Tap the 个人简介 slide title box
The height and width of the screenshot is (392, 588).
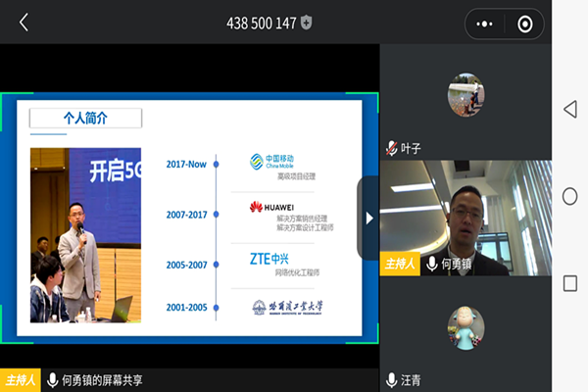tap(86, 118)
